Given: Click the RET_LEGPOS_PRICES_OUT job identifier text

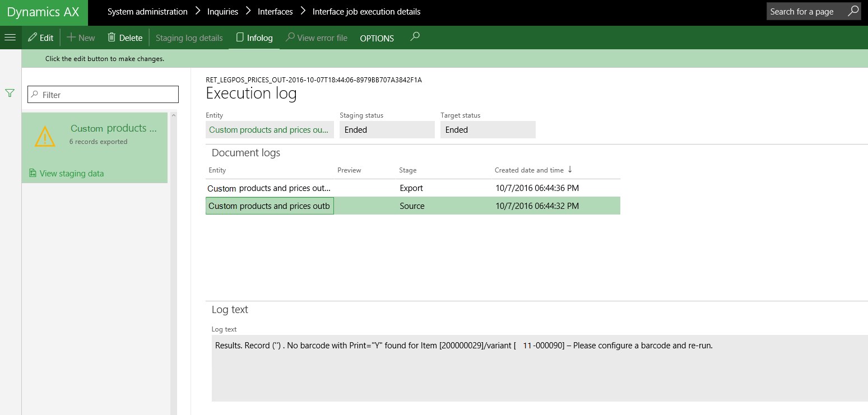Looking at the screenshot, I should (x=314, y=80).
